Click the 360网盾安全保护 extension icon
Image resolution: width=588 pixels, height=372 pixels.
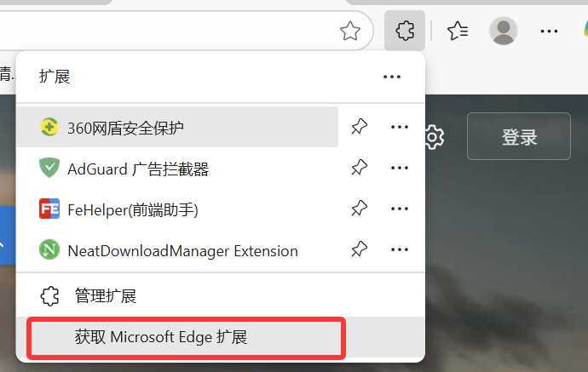point(49,128)
